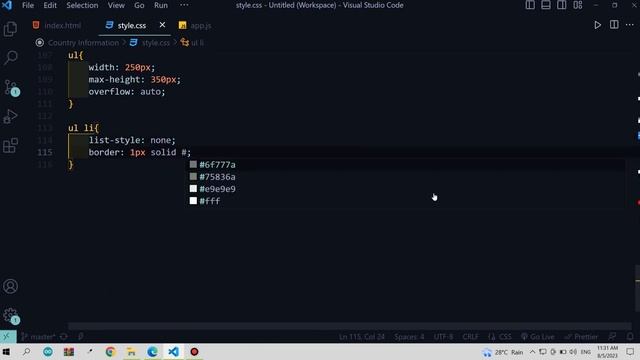Open the File menu
The height and width of the screenshot is (360, 640).
click(28, 5)
